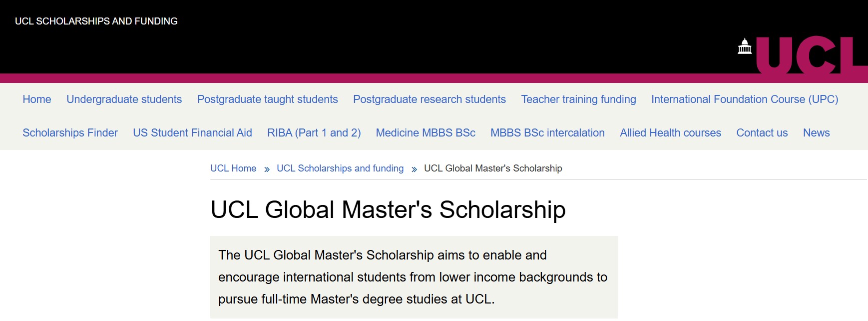Screen dimensions: 868x321
Task: Select Allied Health courses
Action: click(670, 132)
